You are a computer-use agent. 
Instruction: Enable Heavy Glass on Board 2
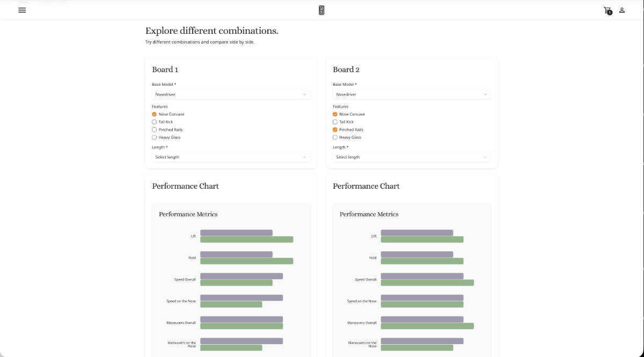[335, 137]
